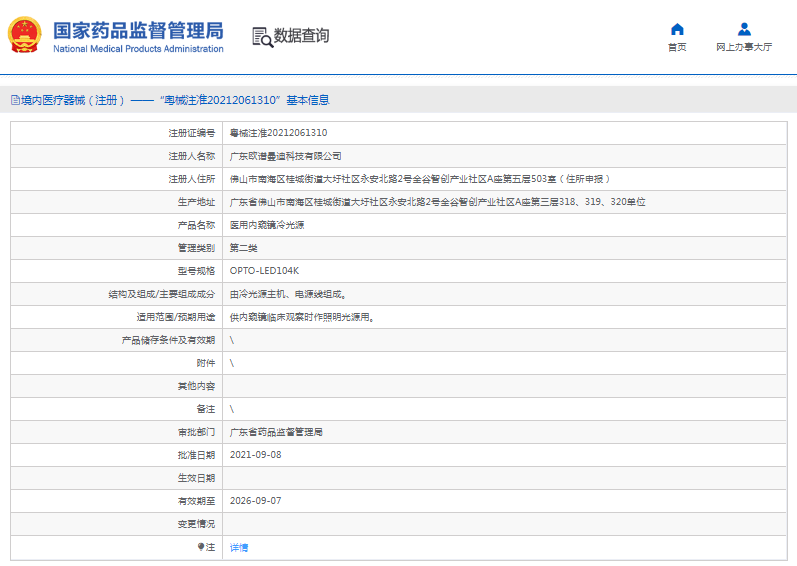Click the 生产地址 row label
This screenshot has height=566, width=797.
click(x=196, y=202)
